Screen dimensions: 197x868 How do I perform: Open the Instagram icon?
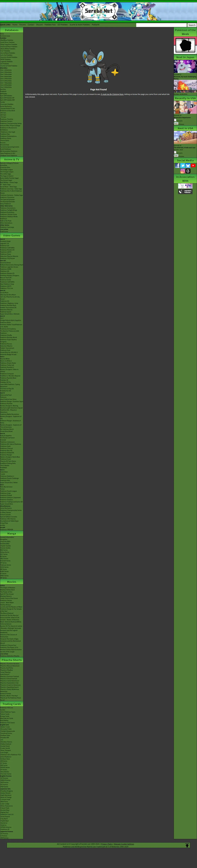(x=183, y=171)
